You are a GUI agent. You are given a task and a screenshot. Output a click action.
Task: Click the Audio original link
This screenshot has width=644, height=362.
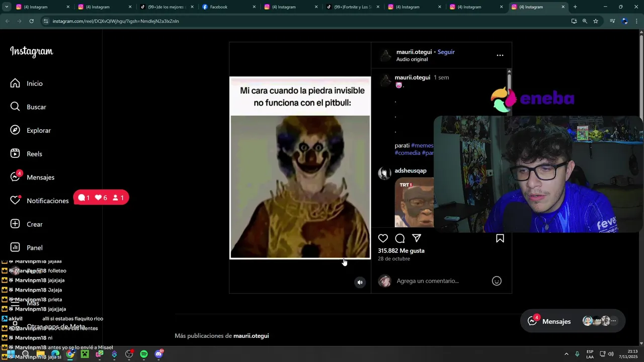click(x=412, y=59)
